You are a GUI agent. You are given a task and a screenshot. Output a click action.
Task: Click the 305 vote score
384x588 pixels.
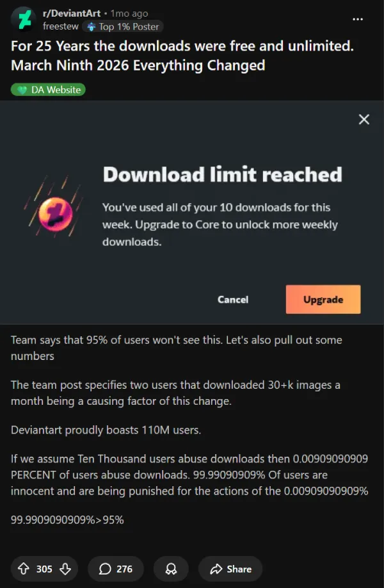click(x=44, y=569)
